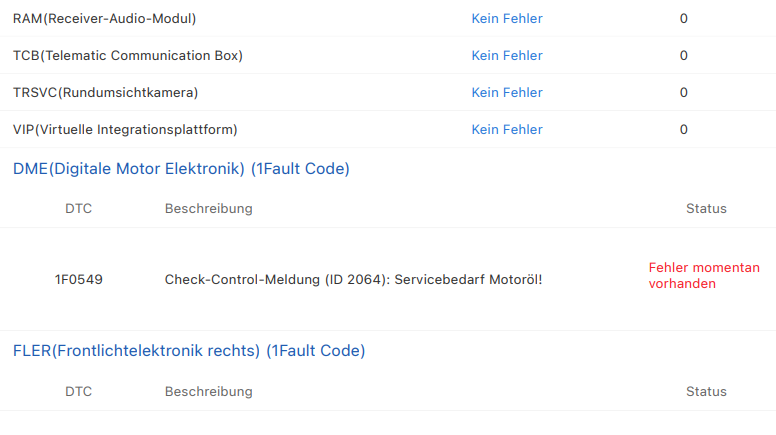Click the DTC column header under DME
776x435 pixels.
[78, 209]
